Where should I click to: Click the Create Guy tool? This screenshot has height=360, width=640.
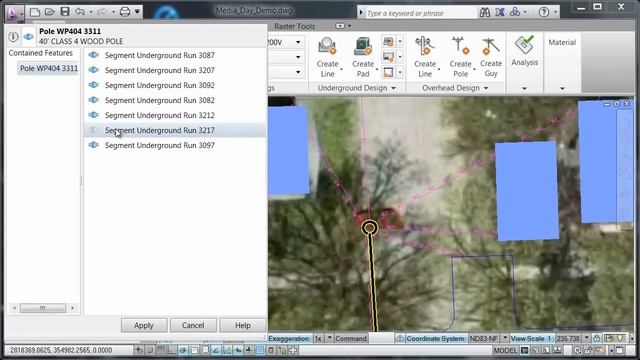click(491, 57)
